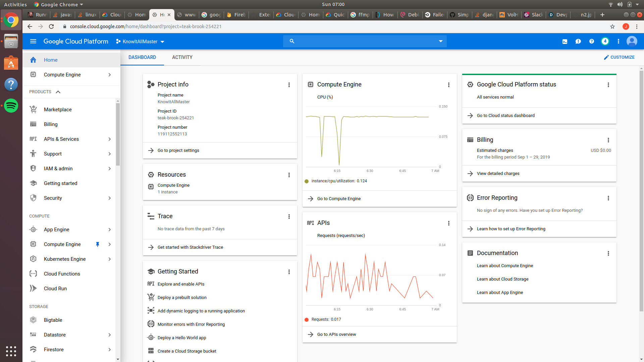Click the sidebar products scrollbar
This screenshot has width=644, height=362.
tap(118, 134)
